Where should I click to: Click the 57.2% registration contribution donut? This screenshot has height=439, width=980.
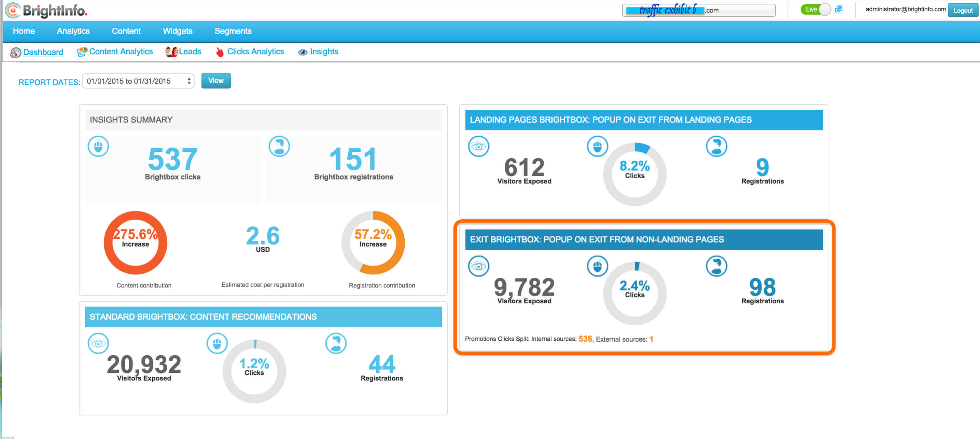(x=373, y=243)
